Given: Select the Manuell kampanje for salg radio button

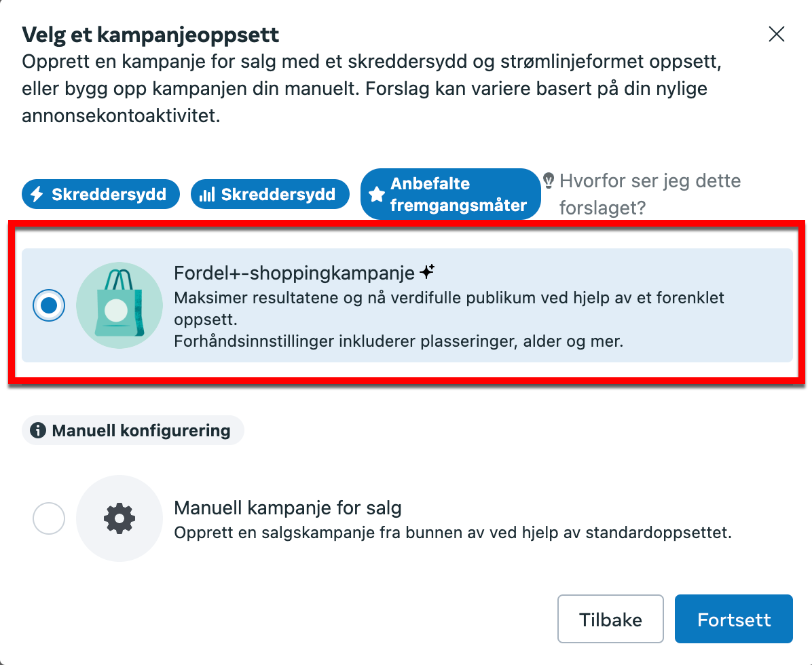Looking at the screenshot, I should pos(49,519).
